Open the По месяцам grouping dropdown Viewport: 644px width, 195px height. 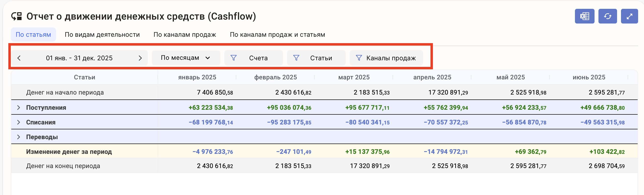pyautogui.click(x=186, y=58)
